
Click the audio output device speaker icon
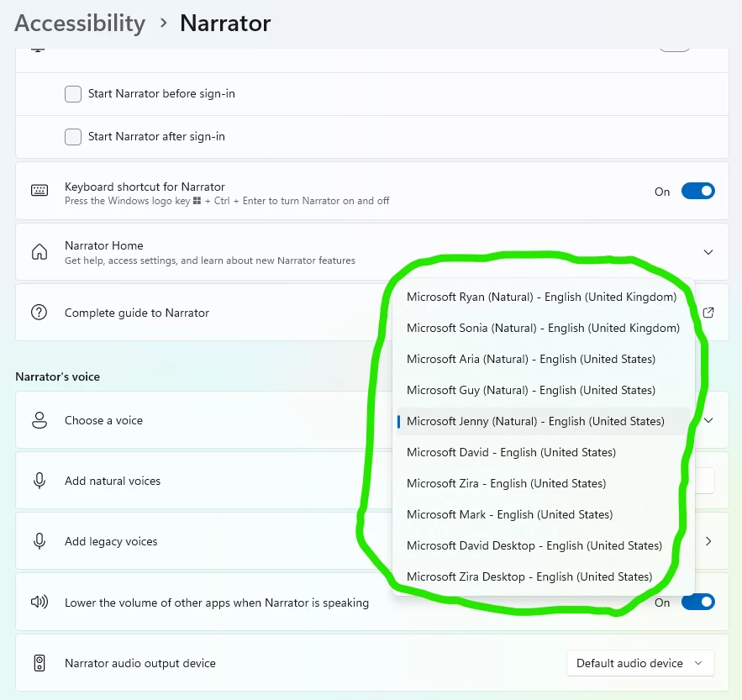click(39, 663)
